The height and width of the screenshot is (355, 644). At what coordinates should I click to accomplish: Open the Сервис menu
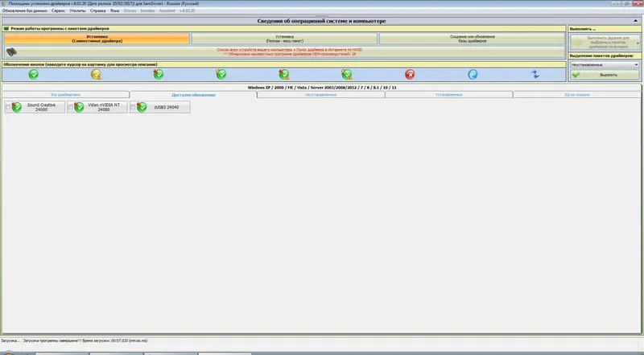(58, 10)
